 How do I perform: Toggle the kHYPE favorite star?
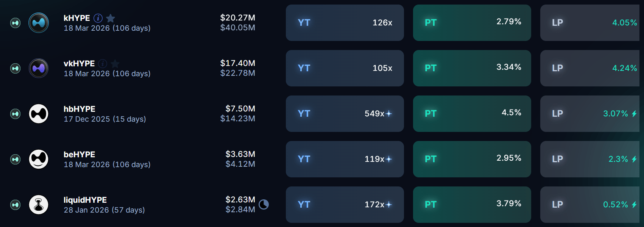click(111, 18)
